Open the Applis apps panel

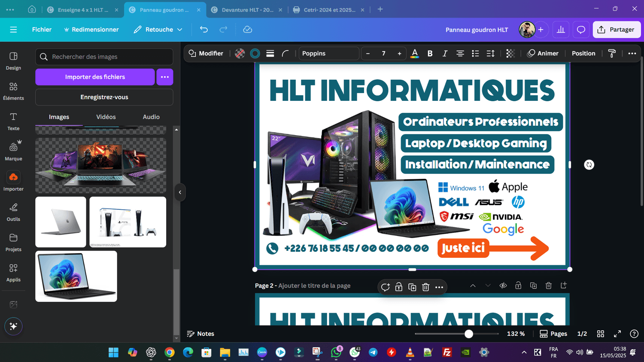tap(13, 273)
